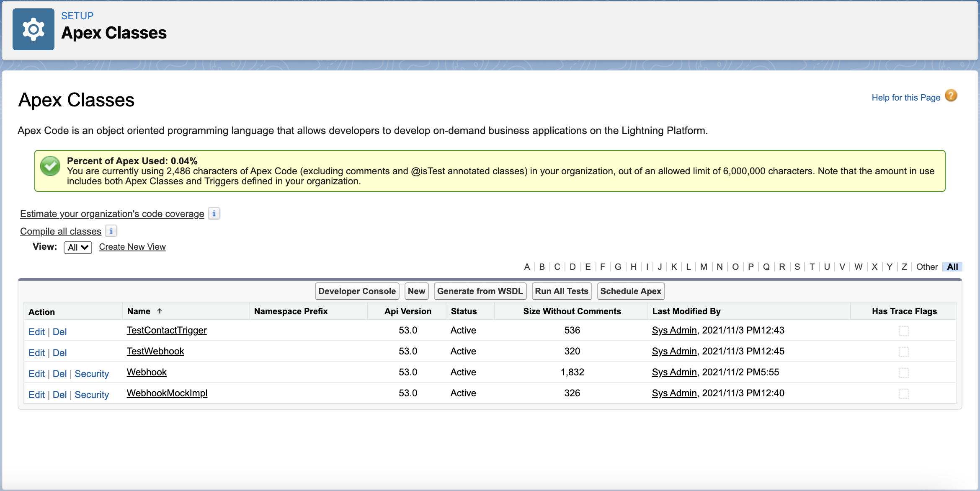Click Api Version column header
The image size is (980, 491).
[x=408, y=311]
